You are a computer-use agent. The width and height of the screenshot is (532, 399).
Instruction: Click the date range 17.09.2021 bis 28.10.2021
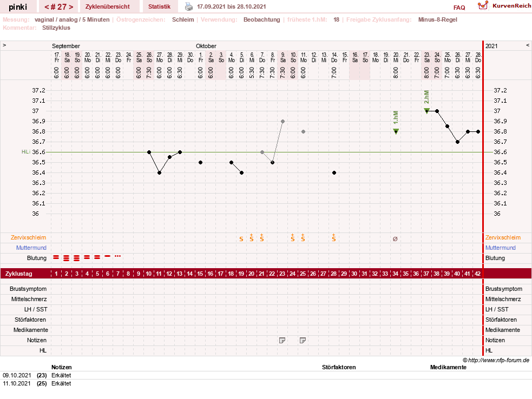point(232,6)
